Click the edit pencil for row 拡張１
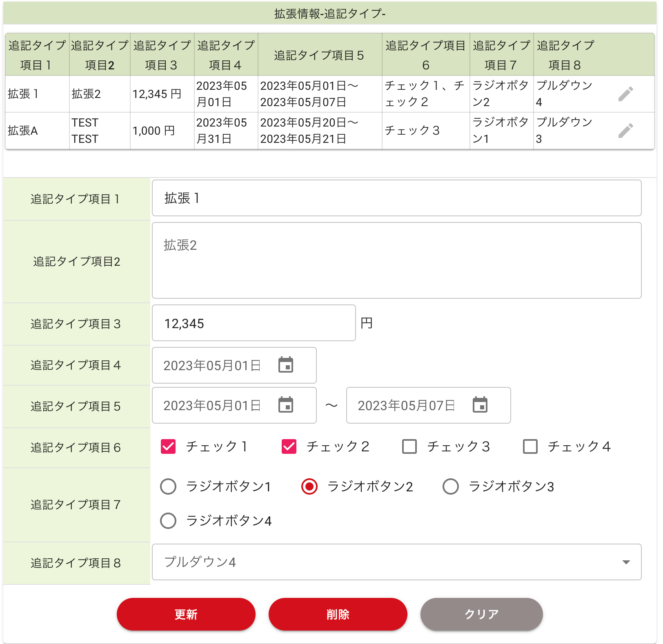Image resolution: width=663 pixels, height=644 pixels. [625, 94]
